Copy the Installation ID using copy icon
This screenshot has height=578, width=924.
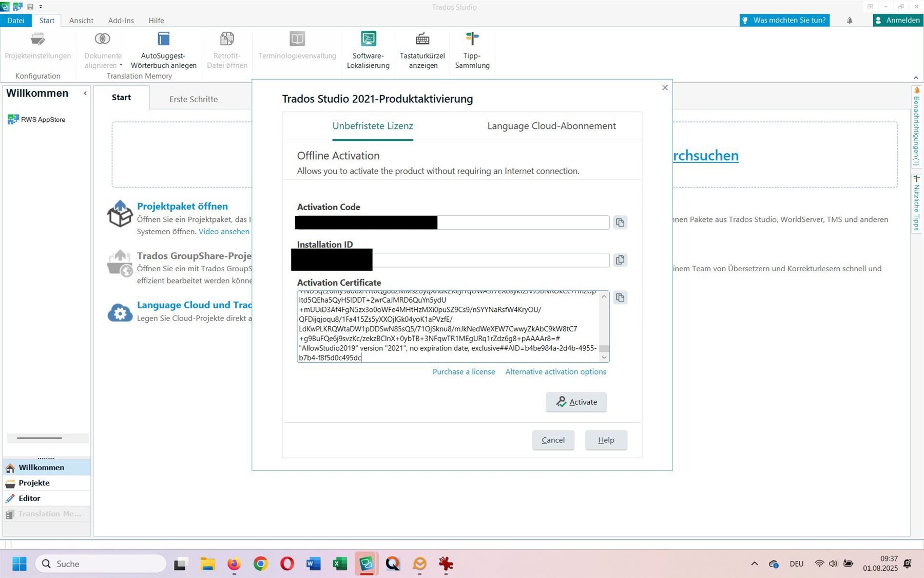(x=620, y=260)
